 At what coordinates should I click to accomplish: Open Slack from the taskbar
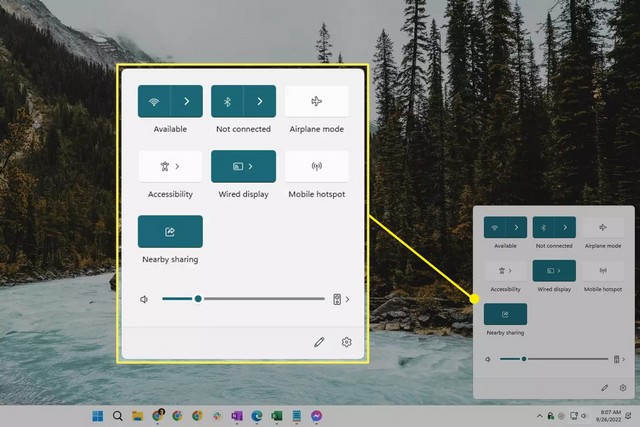coord(217,416)
